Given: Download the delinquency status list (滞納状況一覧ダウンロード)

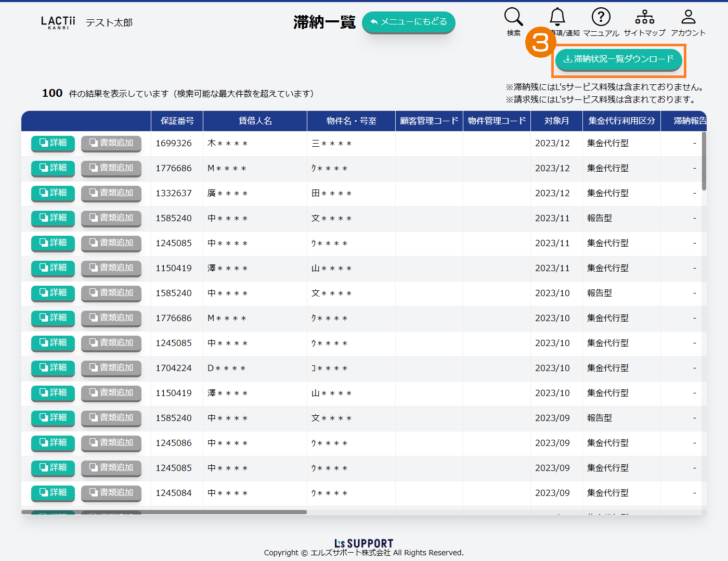Looking at the screenshot, I should click(618, 59).
